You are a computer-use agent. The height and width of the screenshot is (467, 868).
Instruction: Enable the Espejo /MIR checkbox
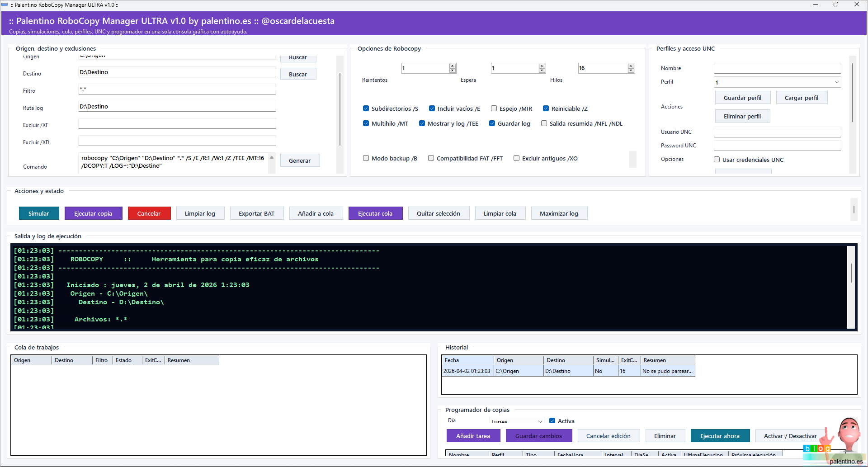tap(494, 108)
